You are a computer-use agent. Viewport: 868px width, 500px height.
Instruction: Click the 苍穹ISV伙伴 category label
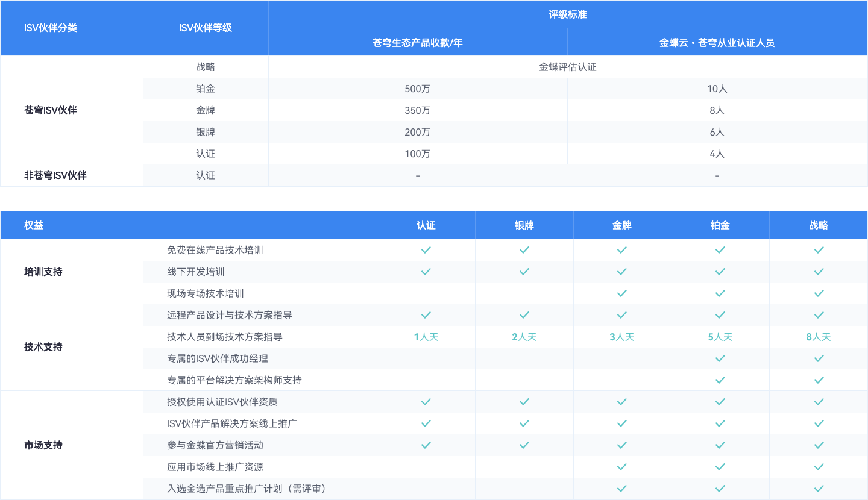tap(50, 110)
